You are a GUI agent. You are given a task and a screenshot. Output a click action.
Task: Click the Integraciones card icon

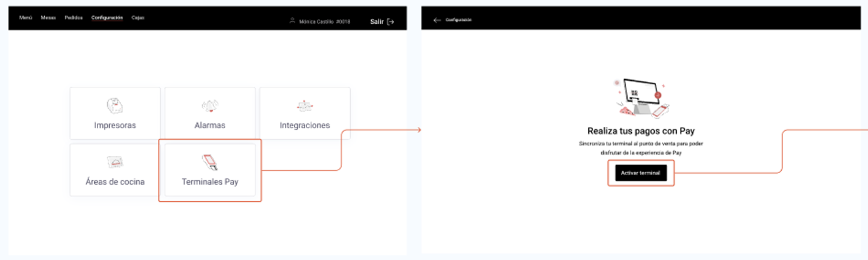305,107
